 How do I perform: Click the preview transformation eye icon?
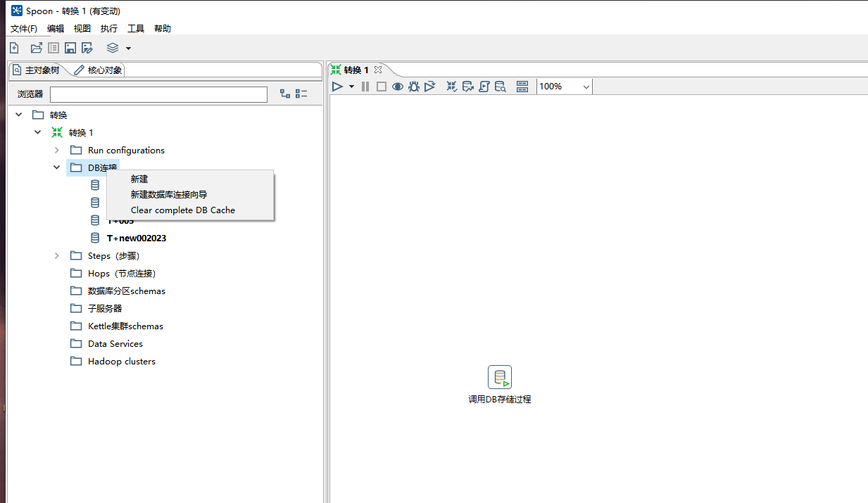(398, 87)
